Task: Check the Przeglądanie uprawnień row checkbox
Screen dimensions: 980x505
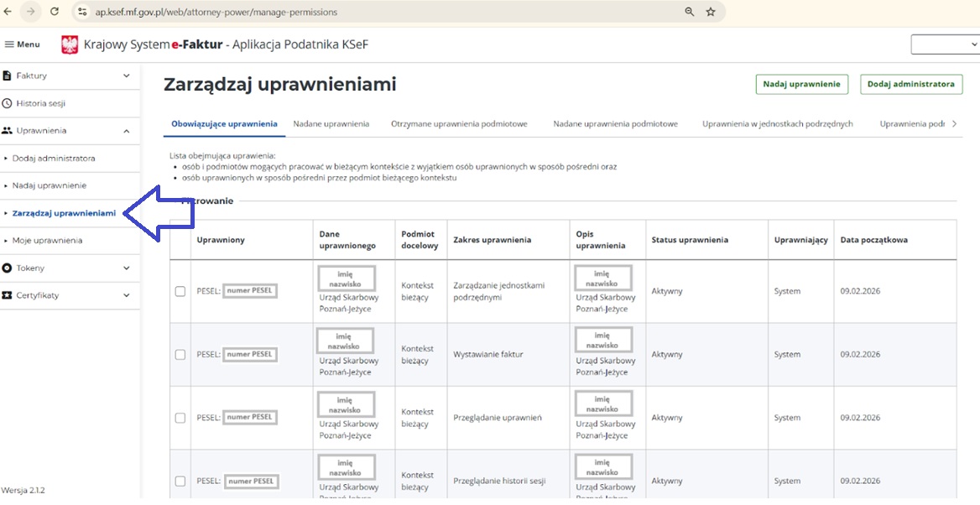Action: pyautogui.click(x=180, y=418)
